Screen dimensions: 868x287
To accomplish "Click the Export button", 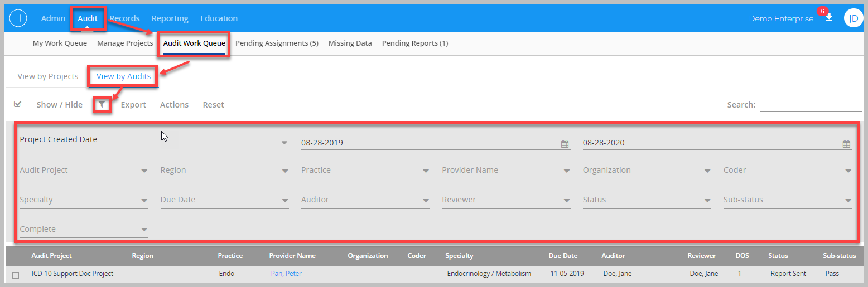I will [133, 105].
